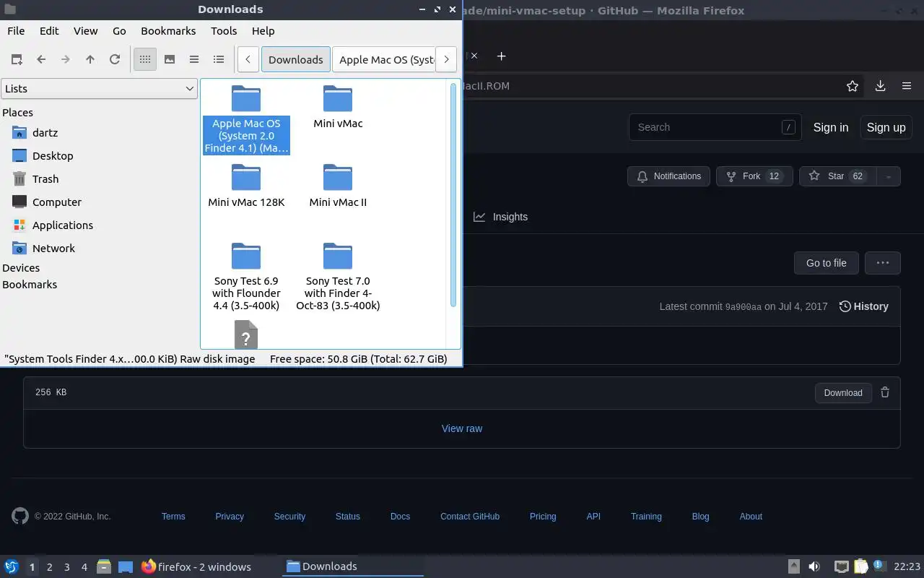
Task: Select the Mini vMac II folder
Action: pos(338,186)
